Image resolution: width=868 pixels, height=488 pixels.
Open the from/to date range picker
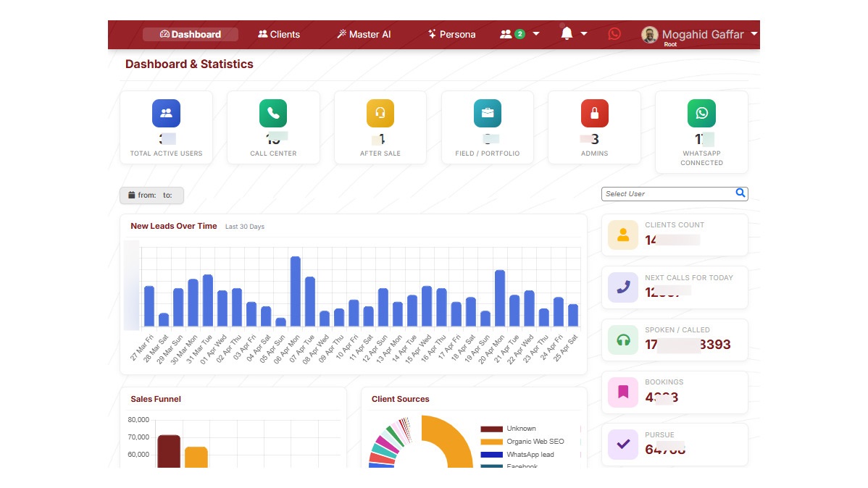pos(151,195)
